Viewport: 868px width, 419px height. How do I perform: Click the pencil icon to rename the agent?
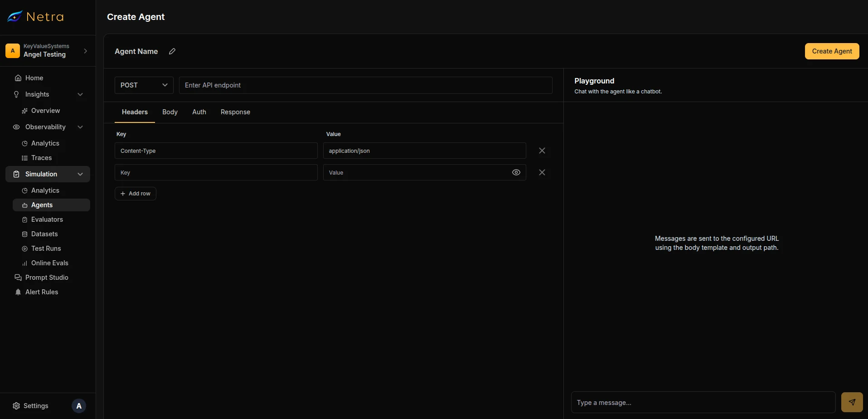(x=172, y=51)
